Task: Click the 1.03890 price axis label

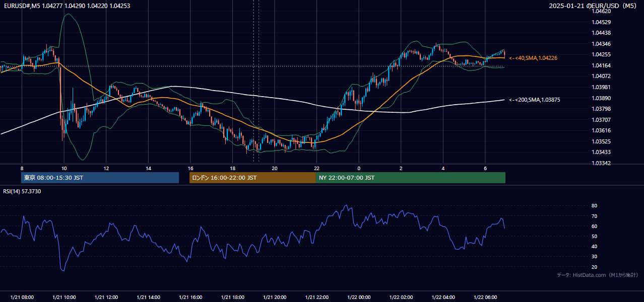Action: click(x=602, y=98)
